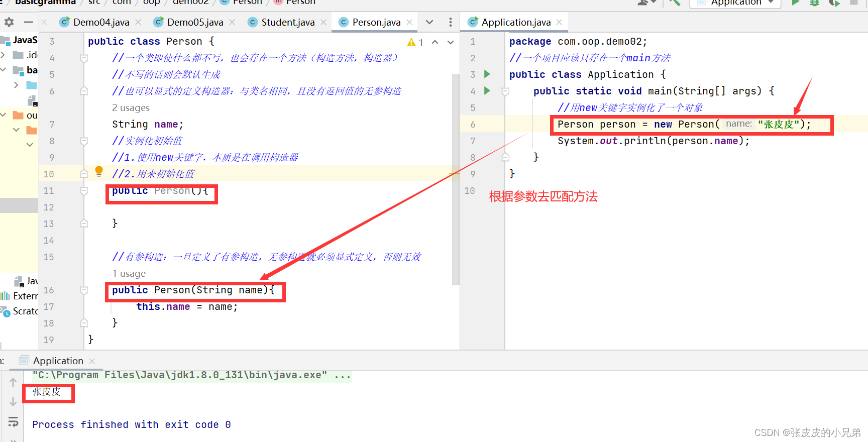Close the Application.java editor tab
This screenshot has width=868, height=442.
pos(559,22)
